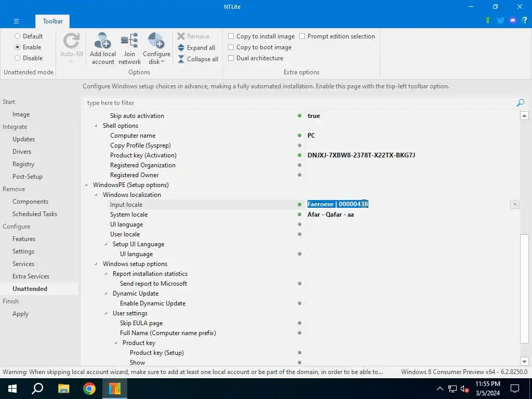Collapse the Windows localization group
Screen dimensions: 532x399
(96, 195)
